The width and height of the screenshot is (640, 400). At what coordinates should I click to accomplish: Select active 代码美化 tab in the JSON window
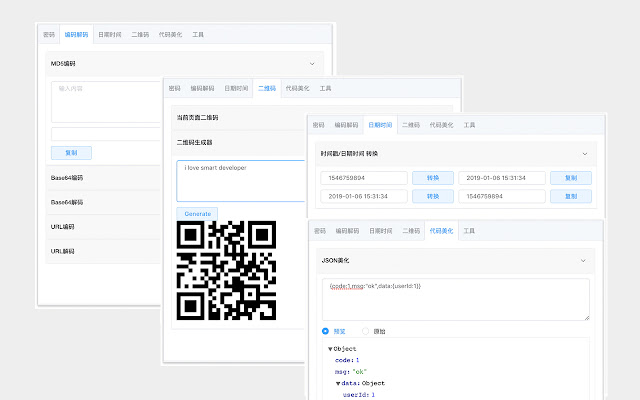pos(442,231)
